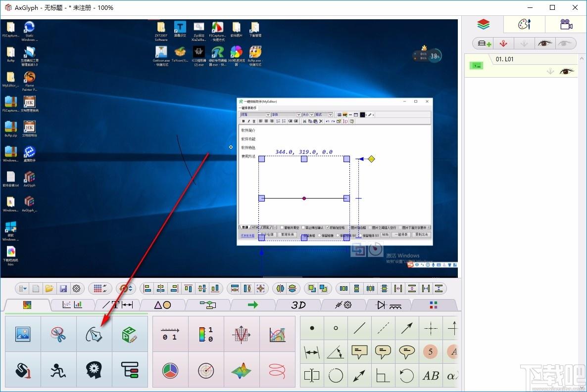Select the double-headed diagonal arrow tool
This screenshot has height=392, width=587.
359,376
